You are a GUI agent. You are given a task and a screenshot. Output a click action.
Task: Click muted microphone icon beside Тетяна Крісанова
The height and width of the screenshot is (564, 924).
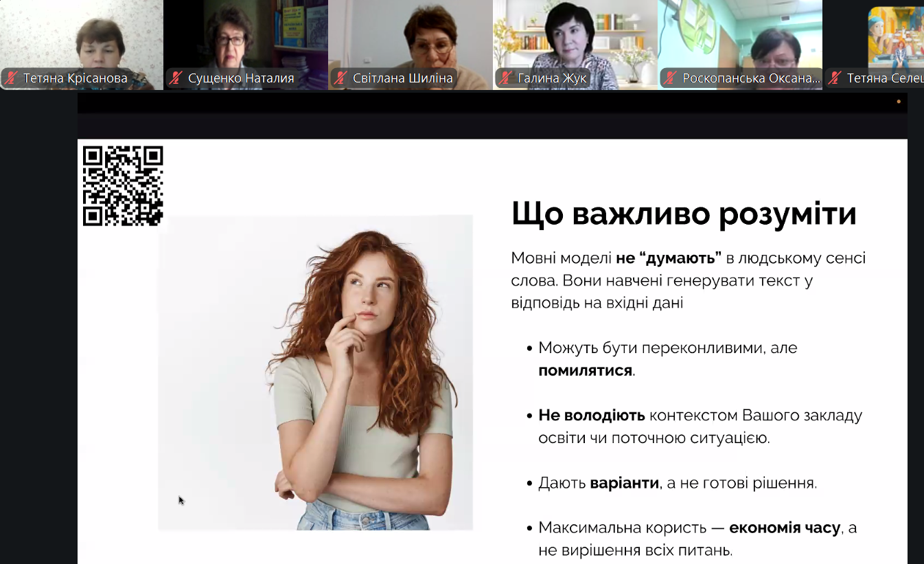pos(11,78)
